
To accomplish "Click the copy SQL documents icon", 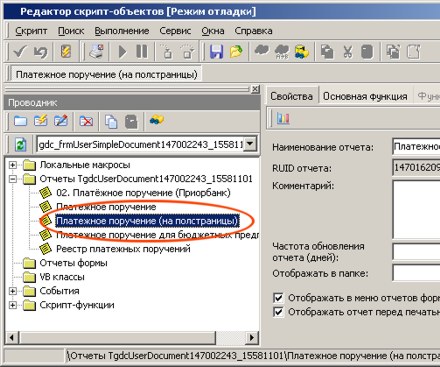I will tap(393, 52).
